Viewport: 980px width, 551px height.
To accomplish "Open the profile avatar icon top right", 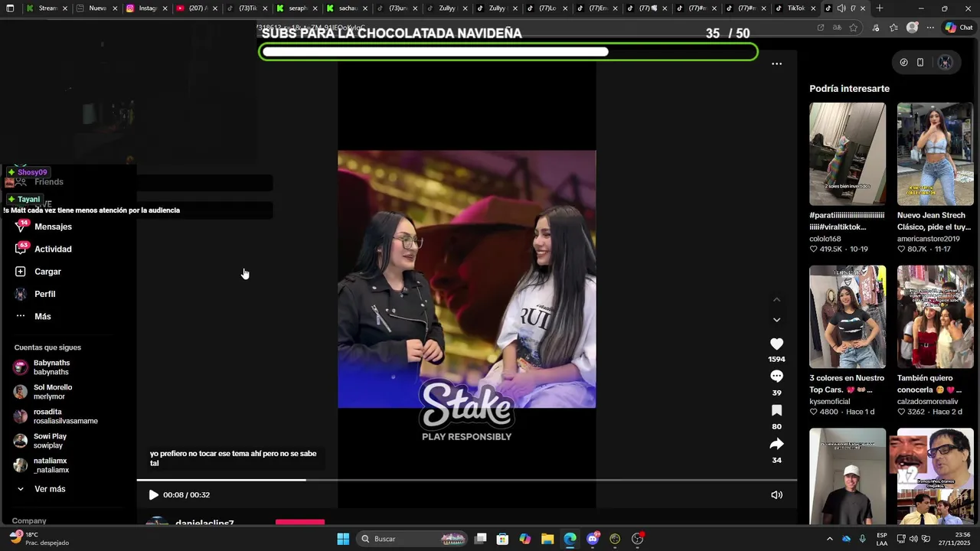I will click(946, 63).
